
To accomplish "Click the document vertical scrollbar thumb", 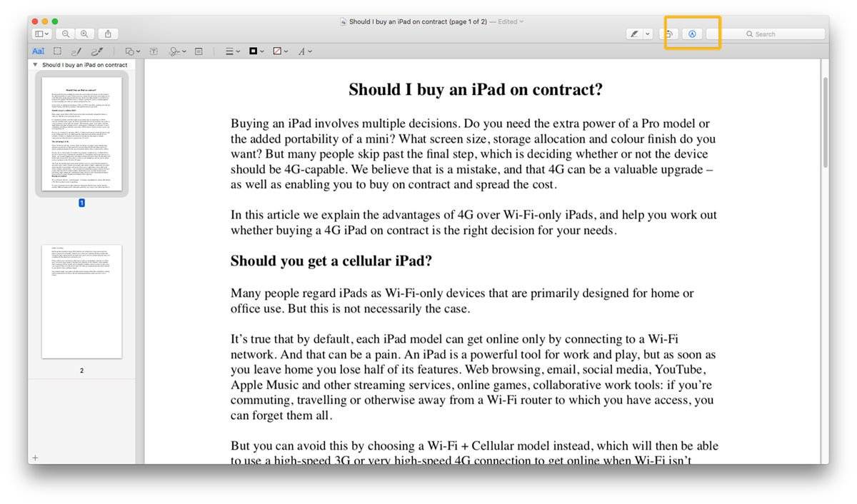I will coord(824,121).
